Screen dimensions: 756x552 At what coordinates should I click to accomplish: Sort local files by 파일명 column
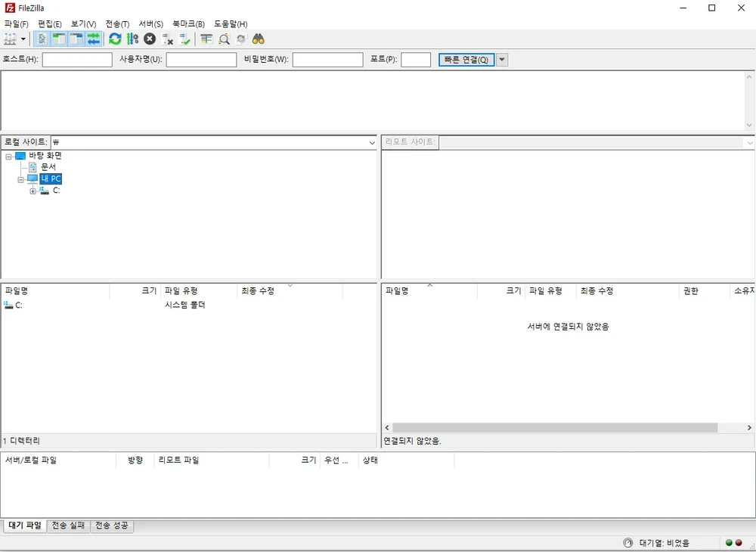[55, 290]
